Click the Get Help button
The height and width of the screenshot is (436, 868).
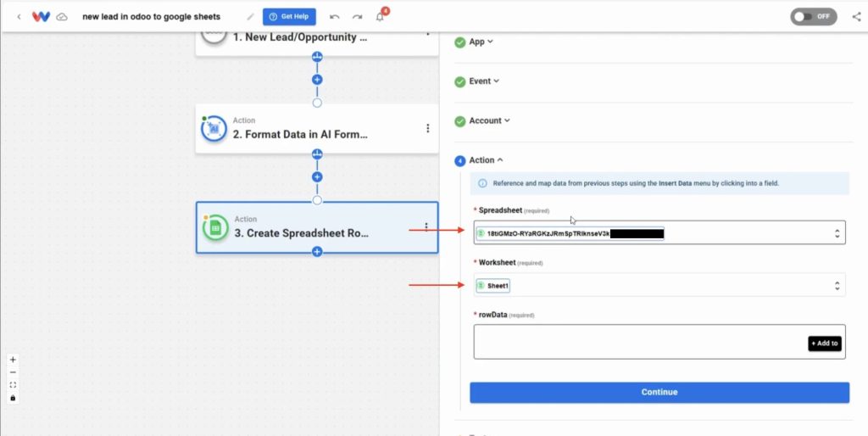tap(289, 17)
